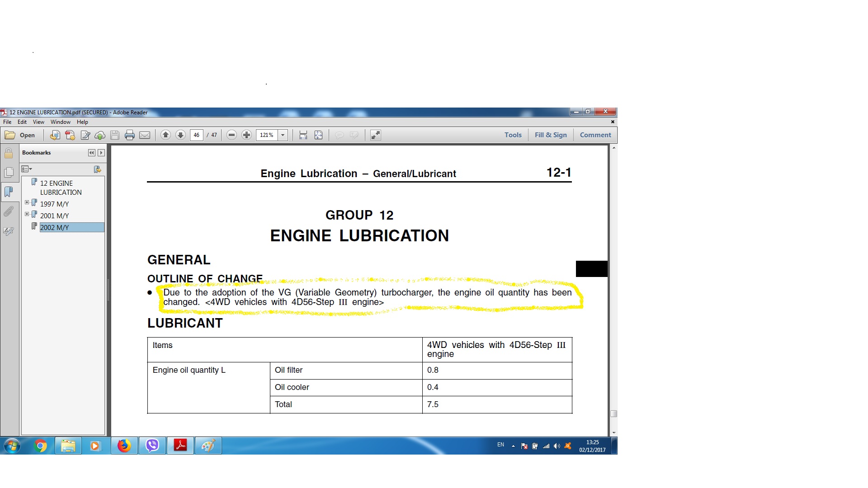Click the Print file icon
The height and width of the screenshot is (488, 868).
pos(130,135)
